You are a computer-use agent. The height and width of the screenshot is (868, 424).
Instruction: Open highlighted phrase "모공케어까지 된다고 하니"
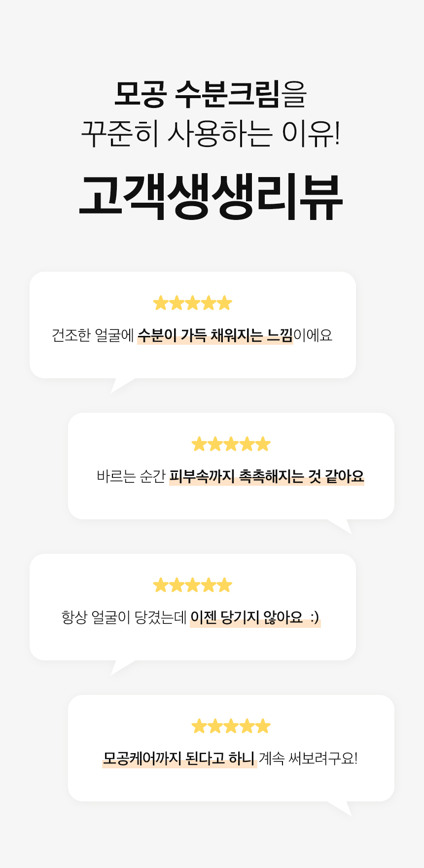pos(178,759)
